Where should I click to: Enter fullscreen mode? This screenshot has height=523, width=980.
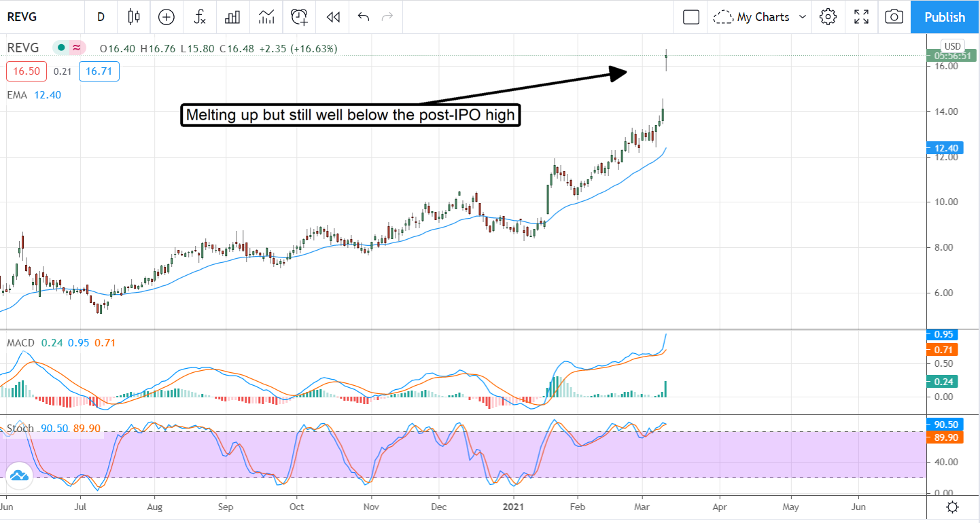[x=862, y=17]
